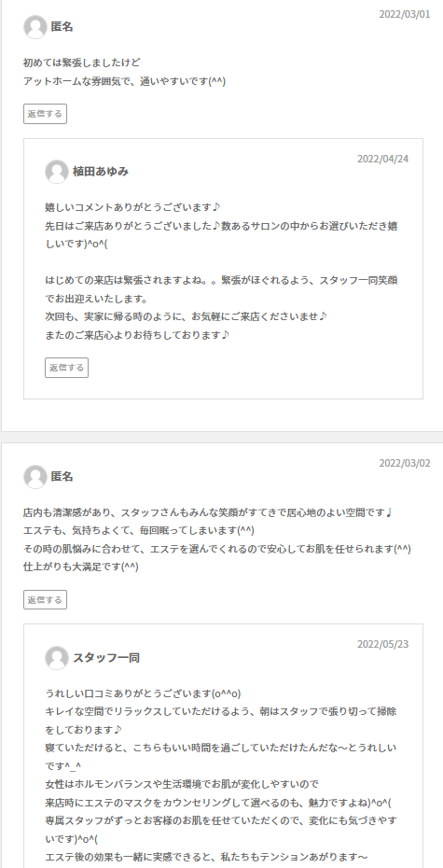Image resolution: width=443 pixels, height=868 pixels.
Task: Click the 2022/03/01 date stamp
Action: point(404,14)
